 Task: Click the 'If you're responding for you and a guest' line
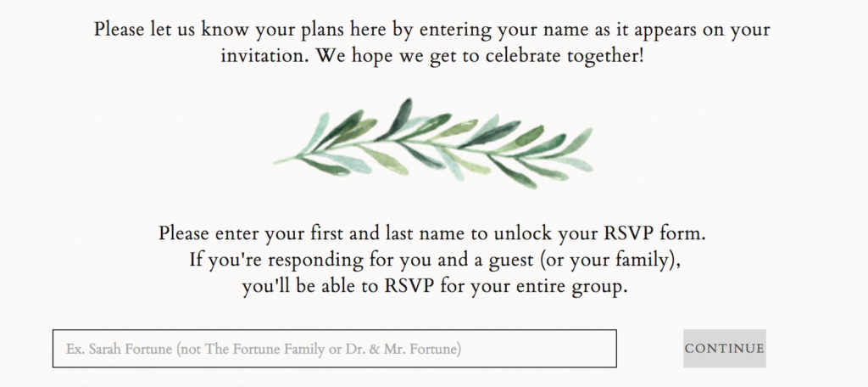[435, 260]
